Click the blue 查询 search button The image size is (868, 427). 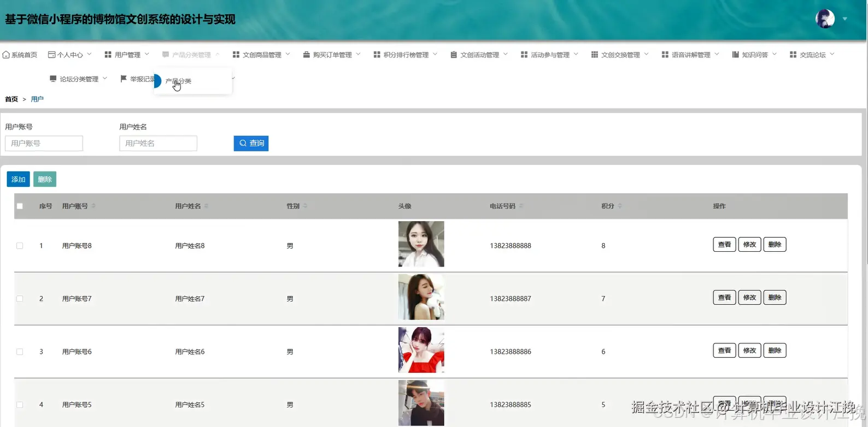pyautogui.click(x=251, y=143)
